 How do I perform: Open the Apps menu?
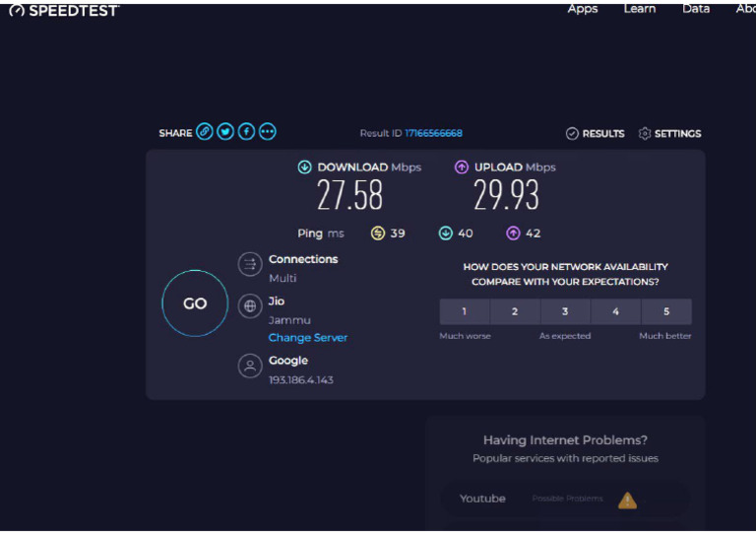[x=583, y=9]
